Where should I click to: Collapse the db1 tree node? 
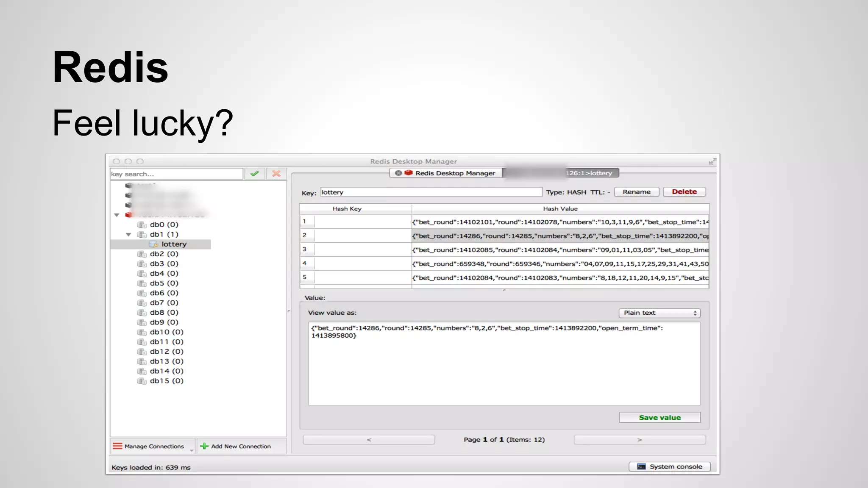point(128,234)
